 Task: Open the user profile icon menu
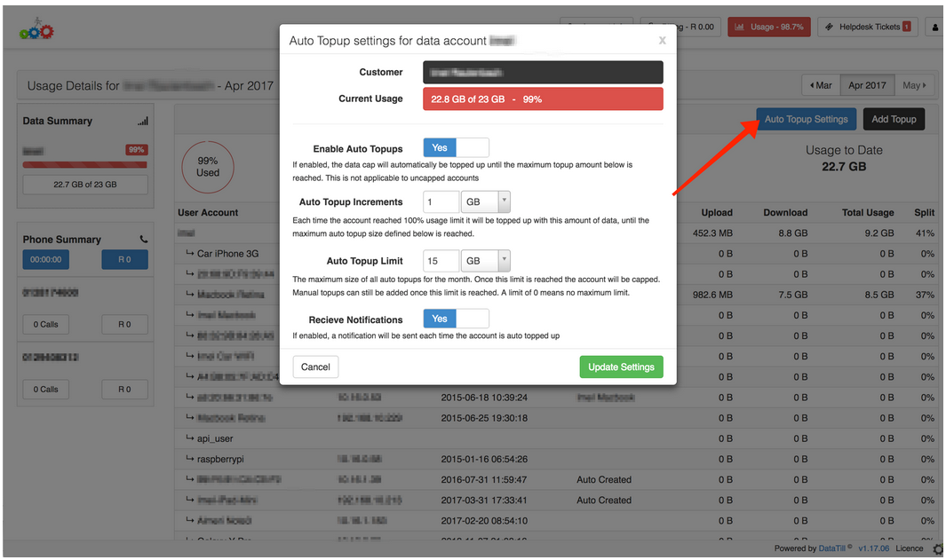click(x=935, y=28)
